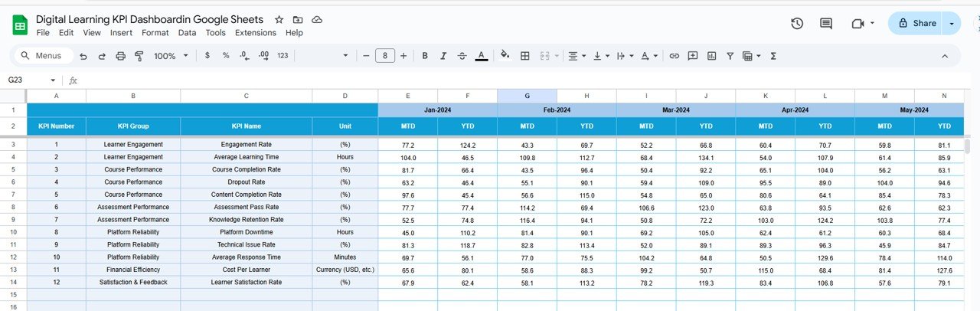Open version history clock icon

pyautogui.click(x=797, y=24)
